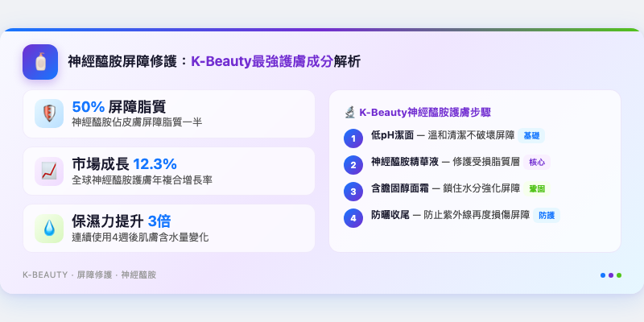Click the green dot in footer
644x322 pixels.
click(x=619, y=275)
